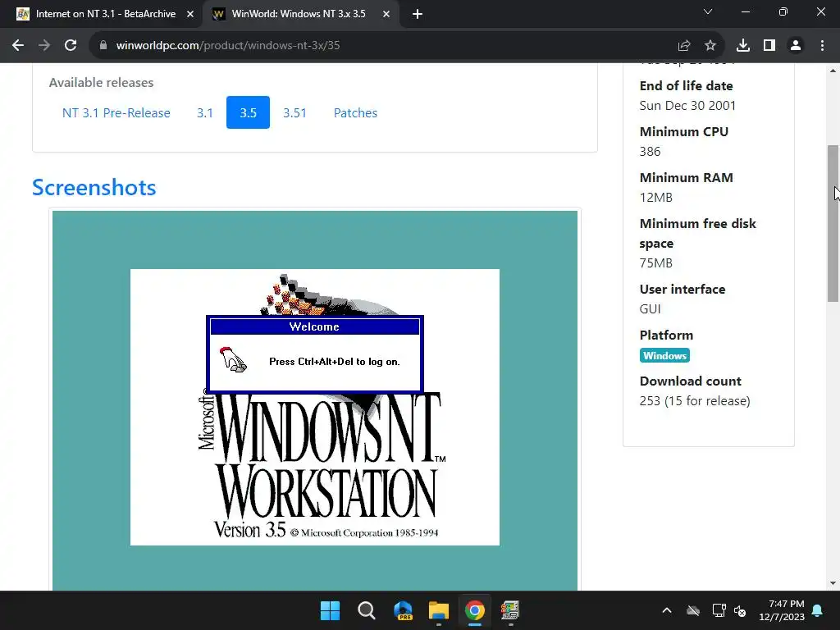This screenshot has height=630, width=840.
Task: Open the rightmost pinned taskbar app
Action: [x=510, y=610]
